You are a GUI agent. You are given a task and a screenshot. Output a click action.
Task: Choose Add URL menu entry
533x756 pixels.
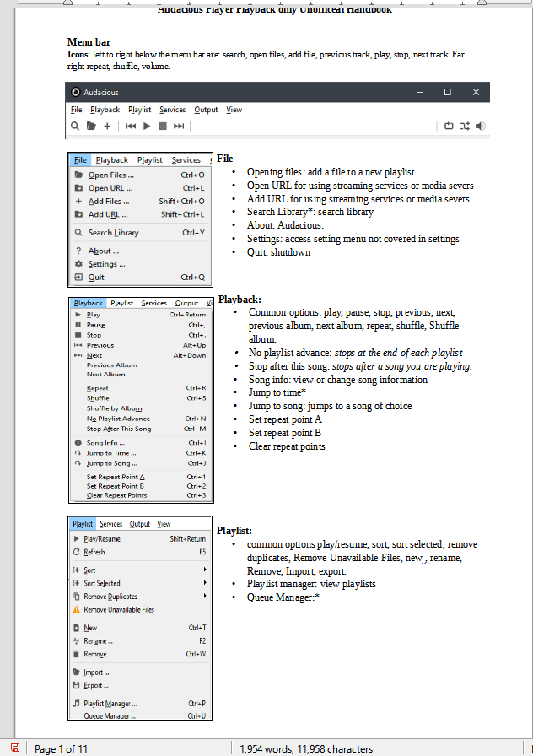(140, 214)
